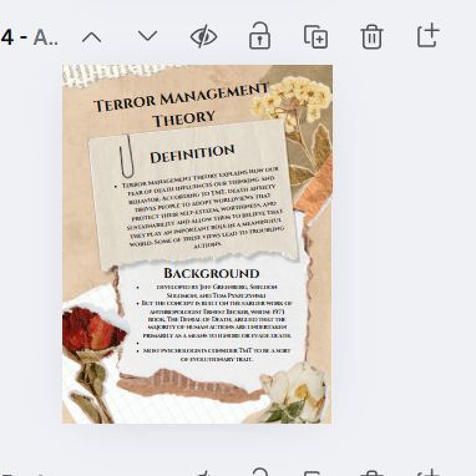Lock page 4 with the padlock icon

(x=260, y=36)
